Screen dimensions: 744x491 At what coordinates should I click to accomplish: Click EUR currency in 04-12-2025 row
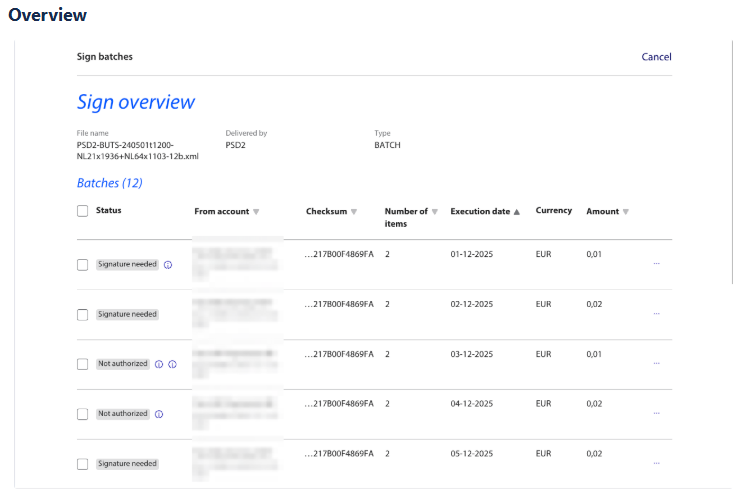pos(543,404)
